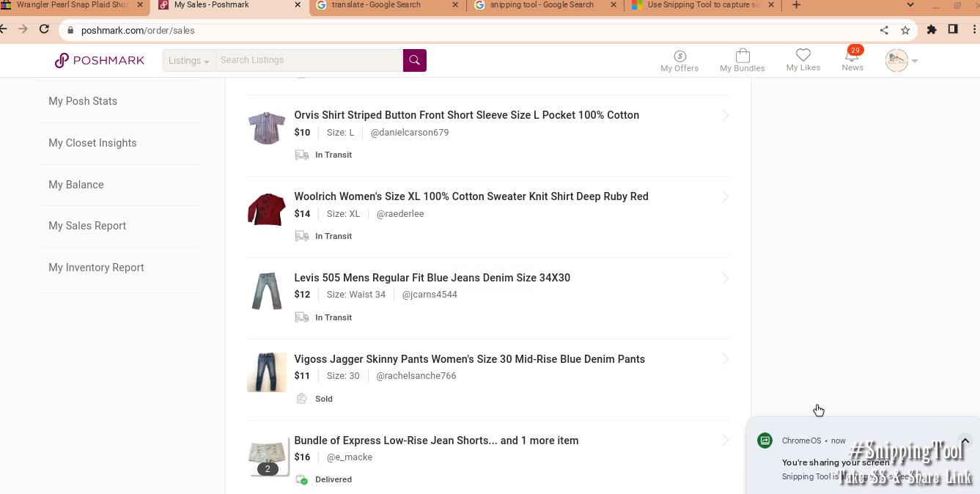Open My Inventory Report in sidebar
This screenshot has width=980, height=494.
[96, 268]
